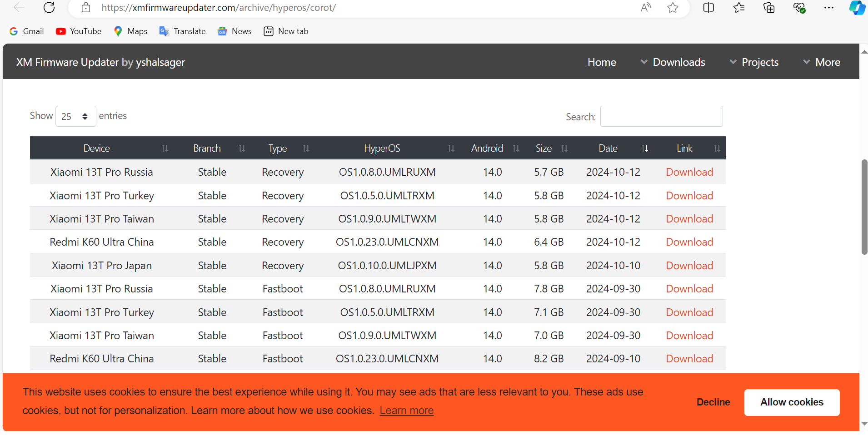Go to Home in site navigation
Viewport: 868px width, 435px height.
click(x=602, y=62)
